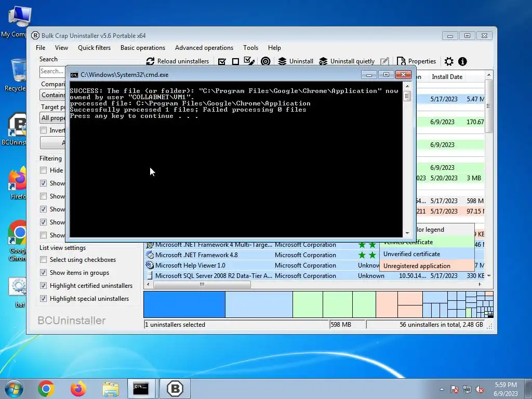Image resolution: width=532 pixels, height=399 pixels.
Task: Click the 3 MB size cell
Action: pos(474,178)
